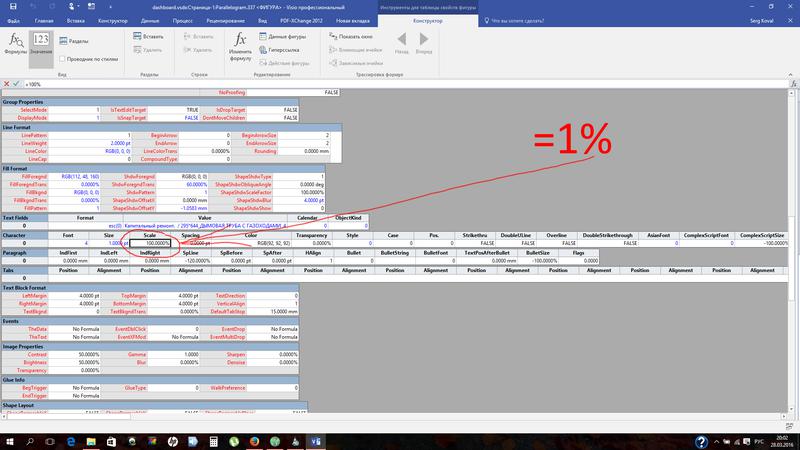
Task: Click Group Properties section header
Action: click(150, 102)
